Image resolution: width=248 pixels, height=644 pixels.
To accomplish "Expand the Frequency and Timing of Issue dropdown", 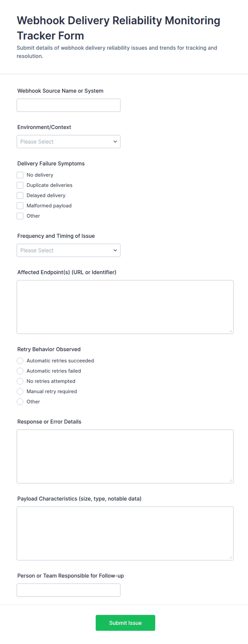I will 69,250.
